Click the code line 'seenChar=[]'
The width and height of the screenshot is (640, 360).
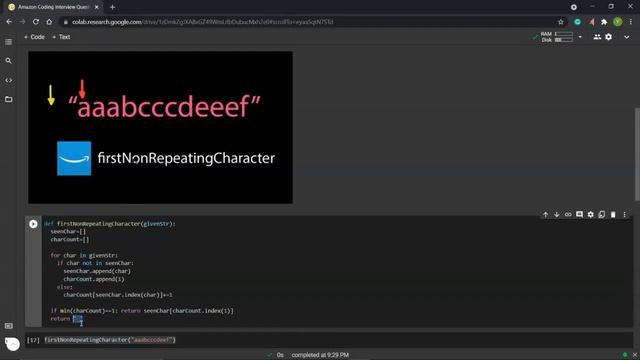coord(68,231)
